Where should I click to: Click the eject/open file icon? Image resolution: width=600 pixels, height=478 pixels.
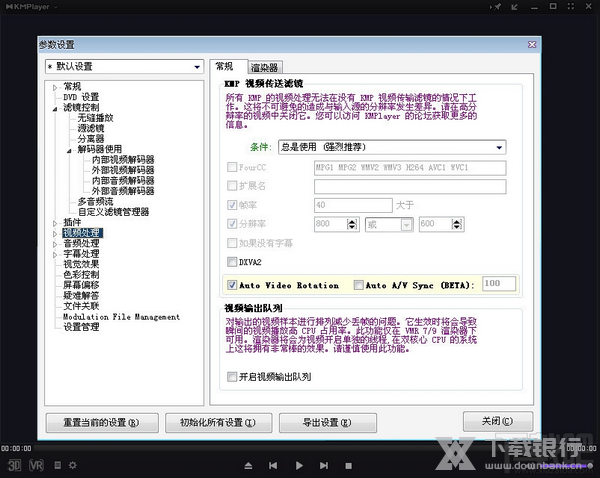point(247,466)
